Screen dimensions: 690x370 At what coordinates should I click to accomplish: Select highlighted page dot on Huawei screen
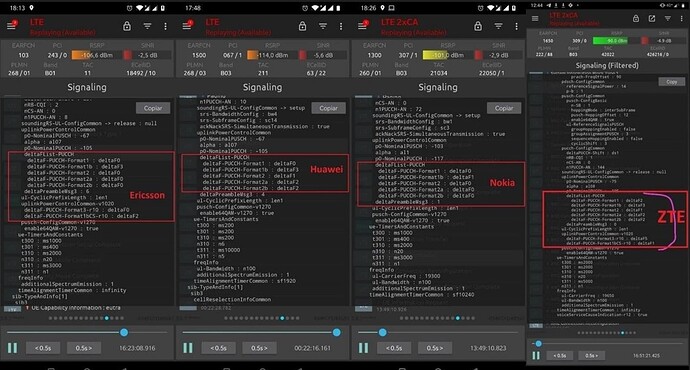(282, 318)
